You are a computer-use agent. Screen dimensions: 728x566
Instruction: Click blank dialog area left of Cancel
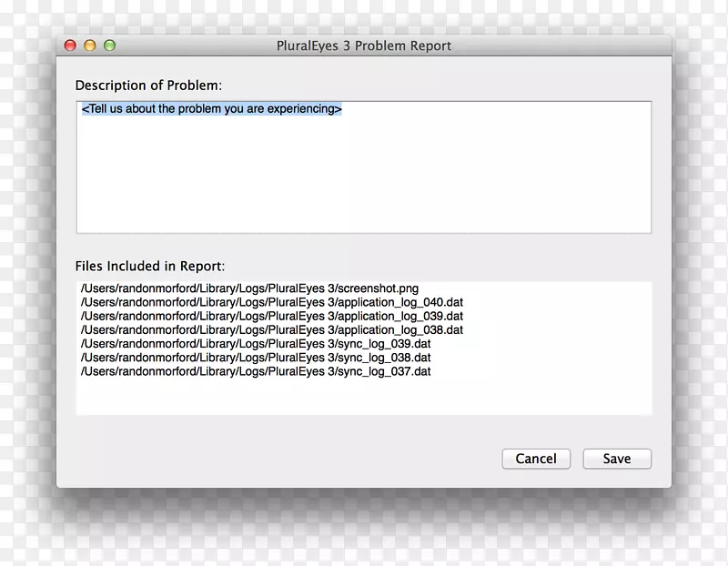click(x=273, y=459)
